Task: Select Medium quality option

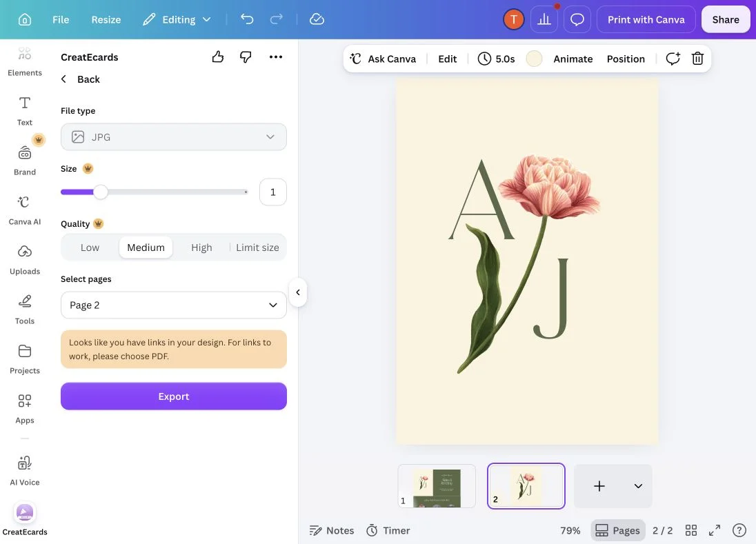Action: pyautogui.click(x=146, y=248)
